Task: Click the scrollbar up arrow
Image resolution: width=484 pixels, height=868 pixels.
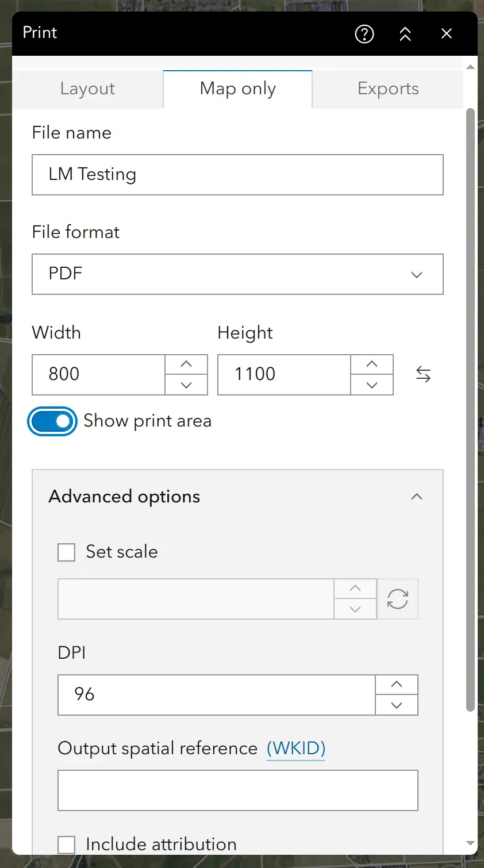Action: click(470, 67)
